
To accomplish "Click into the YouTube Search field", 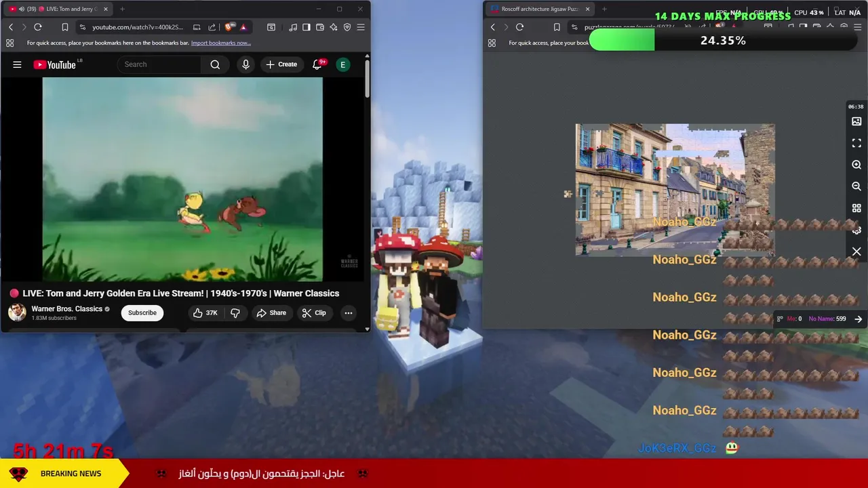I will (x=159, y=64).
